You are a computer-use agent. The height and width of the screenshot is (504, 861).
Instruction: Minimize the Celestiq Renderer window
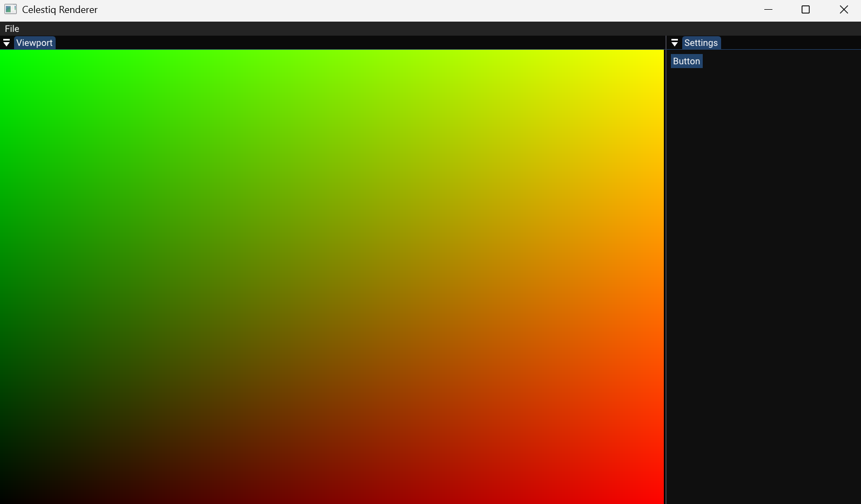768,9
